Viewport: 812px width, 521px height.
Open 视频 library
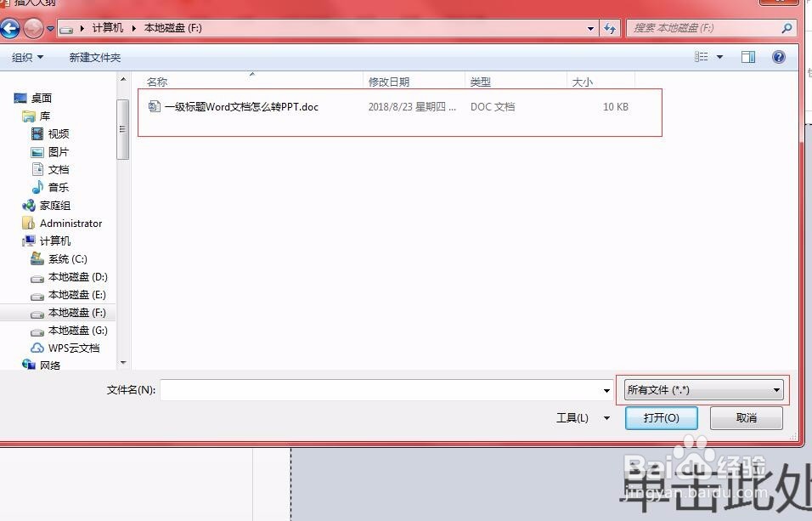pyautogui.click(x=59, y=133)
